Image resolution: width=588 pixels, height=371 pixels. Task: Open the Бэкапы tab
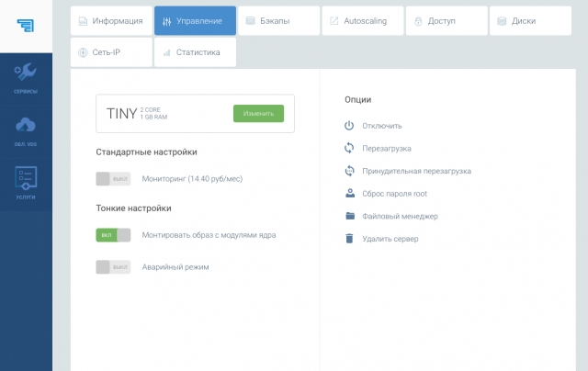point(279,20)
